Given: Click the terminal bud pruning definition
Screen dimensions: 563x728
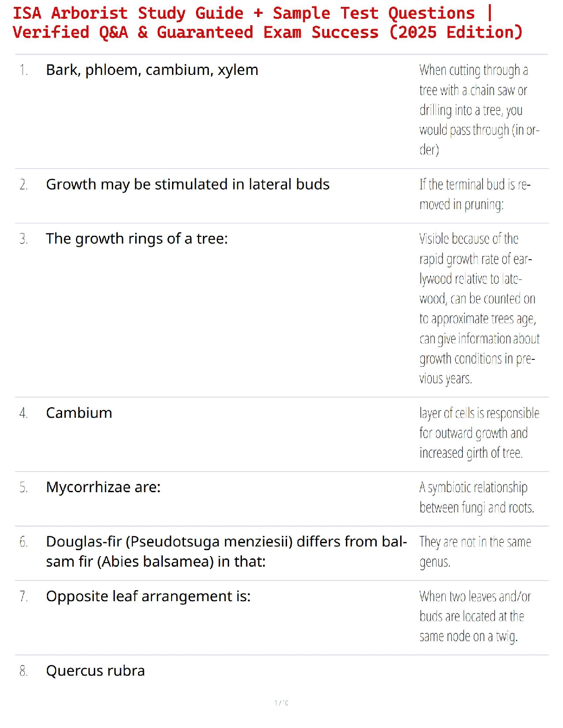Looking at the screenshot, I should (x=475, y=194).
